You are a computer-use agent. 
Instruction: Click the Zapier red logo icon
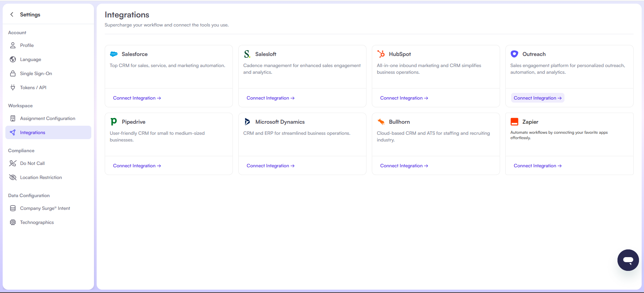(514, 122)
